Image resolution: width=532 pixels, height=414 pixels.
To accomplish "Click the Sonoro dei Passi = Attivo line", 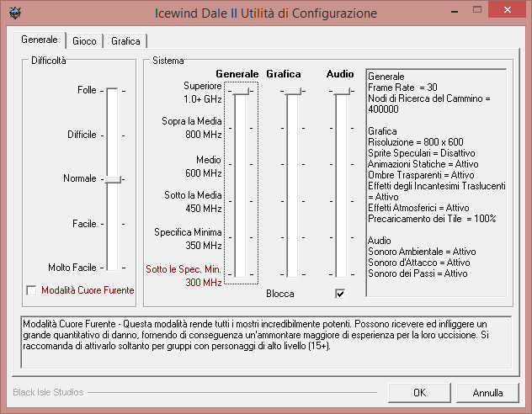I will 418,273.
